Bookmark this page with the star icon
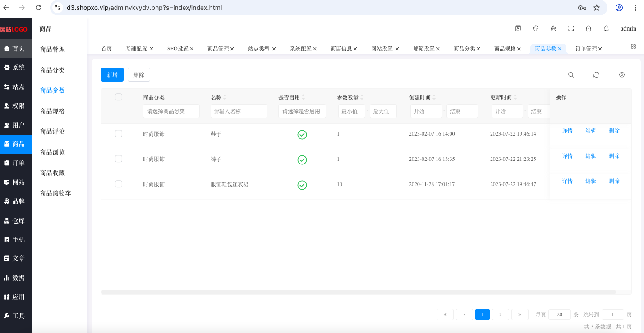The height and width of the screenshot is (333, 644). 597,8
